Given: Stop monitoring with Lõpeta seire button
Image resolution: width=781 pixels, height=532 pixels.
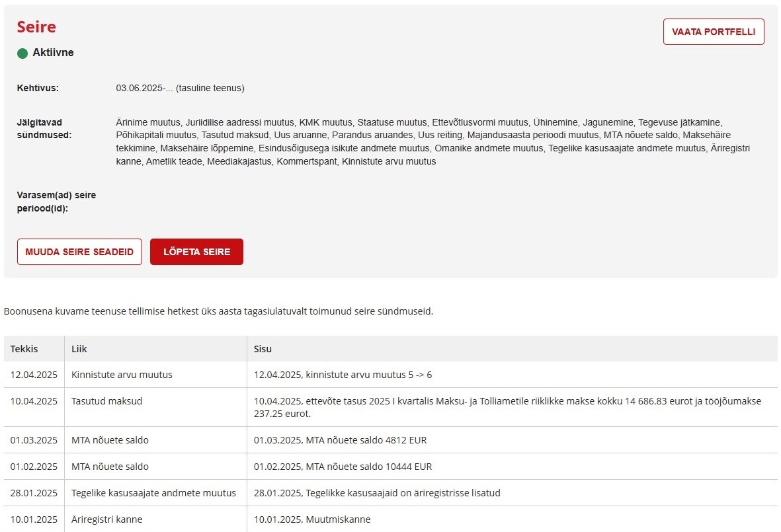Looking at the screenshot, I should (196, 252).
